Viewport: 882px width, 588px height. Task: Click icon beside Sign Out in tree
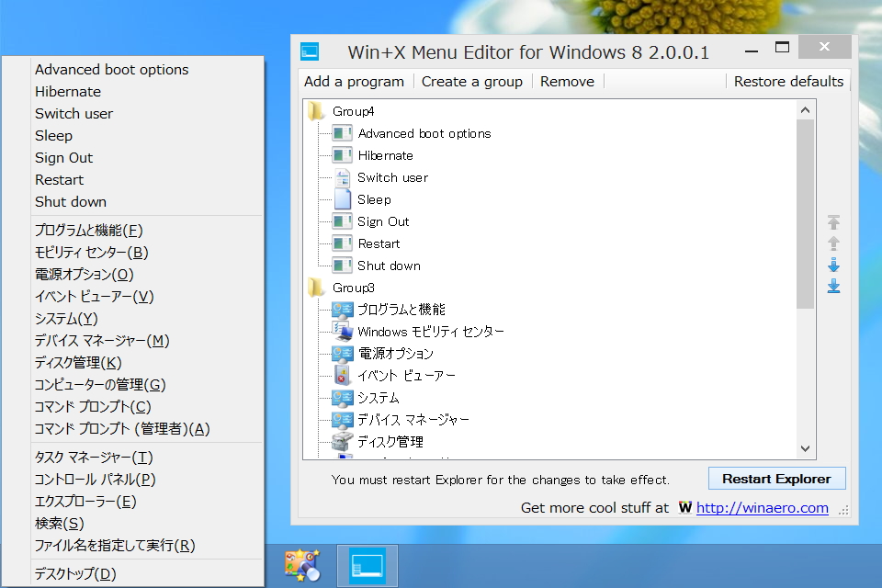pyautogui.click(x=342, y=221)
